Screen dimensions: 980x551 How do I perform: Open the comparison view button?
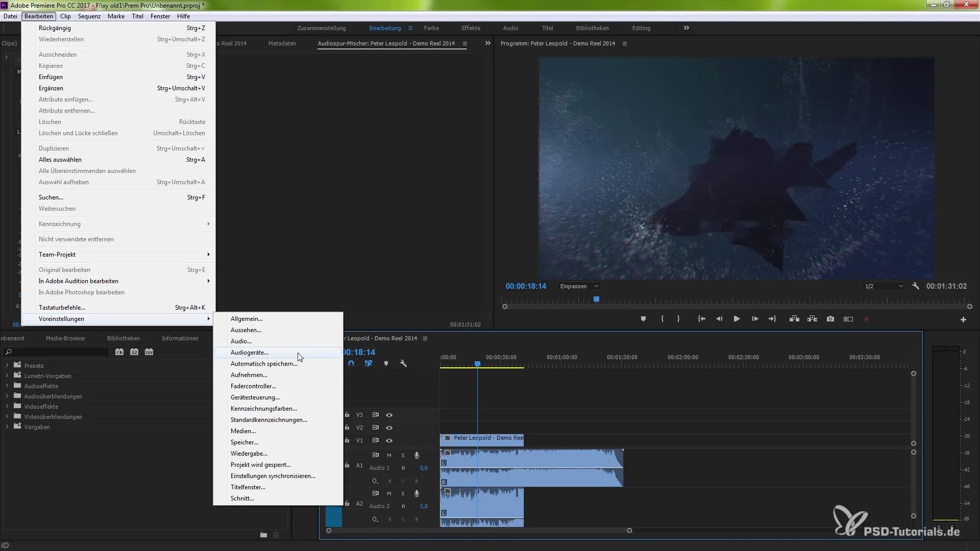coord(848,319)
